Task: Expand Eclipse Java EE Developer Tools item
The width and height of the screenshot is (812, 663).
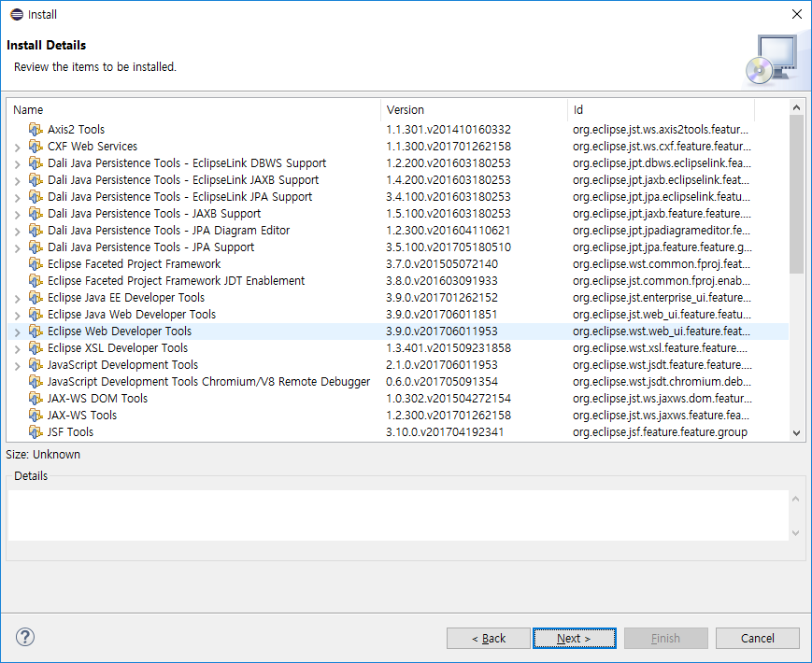Action: point(18,299)
